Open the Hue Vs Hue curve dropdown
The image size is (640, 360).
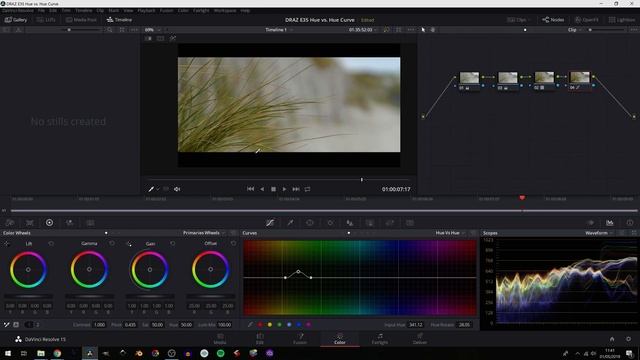click(450, 233)
